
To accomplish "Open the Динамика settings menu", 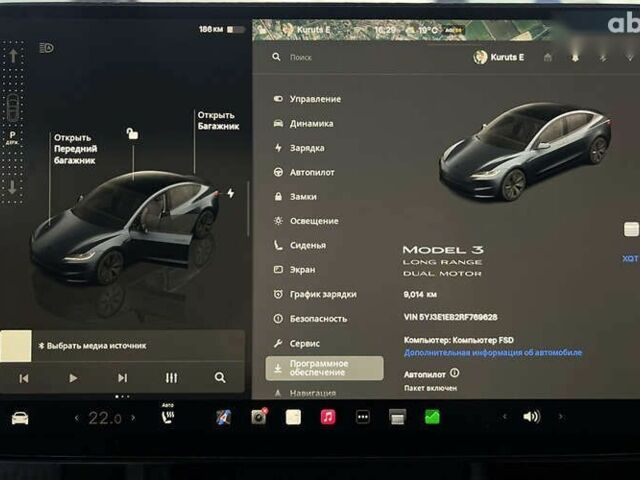I will coord(303,123).
